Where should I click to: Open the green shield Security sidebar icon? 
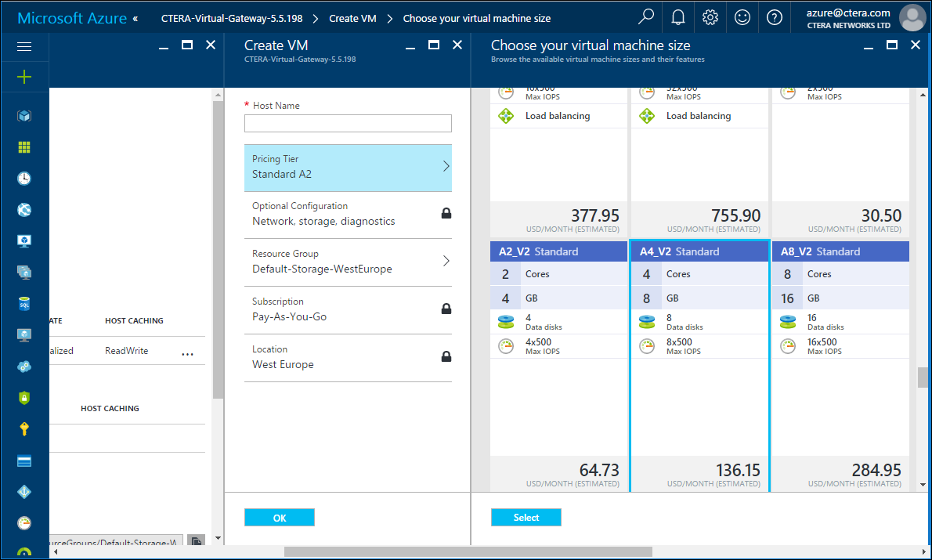[x=24, y=398]
